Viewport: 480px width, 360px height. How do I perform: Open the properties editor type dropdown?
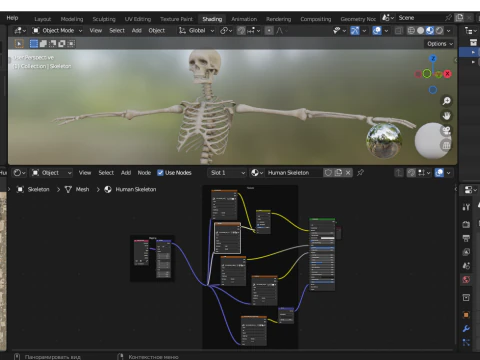point(470,190)
